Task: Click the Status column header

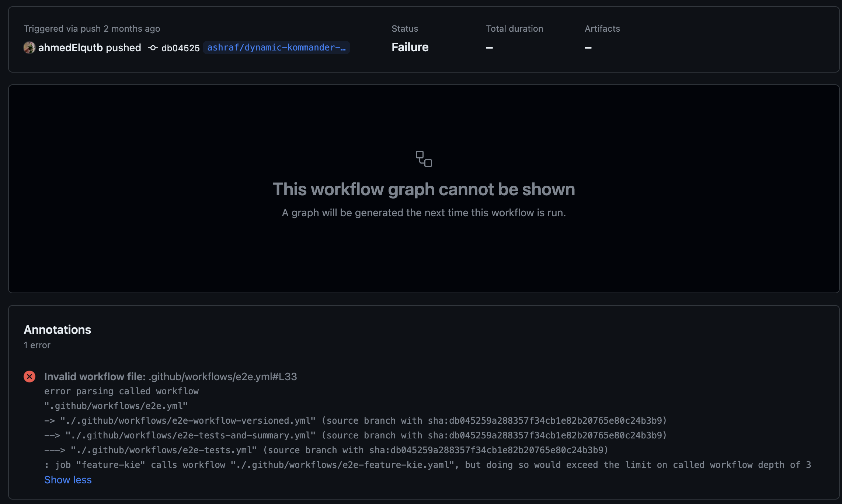Action: tap(404, 28)
